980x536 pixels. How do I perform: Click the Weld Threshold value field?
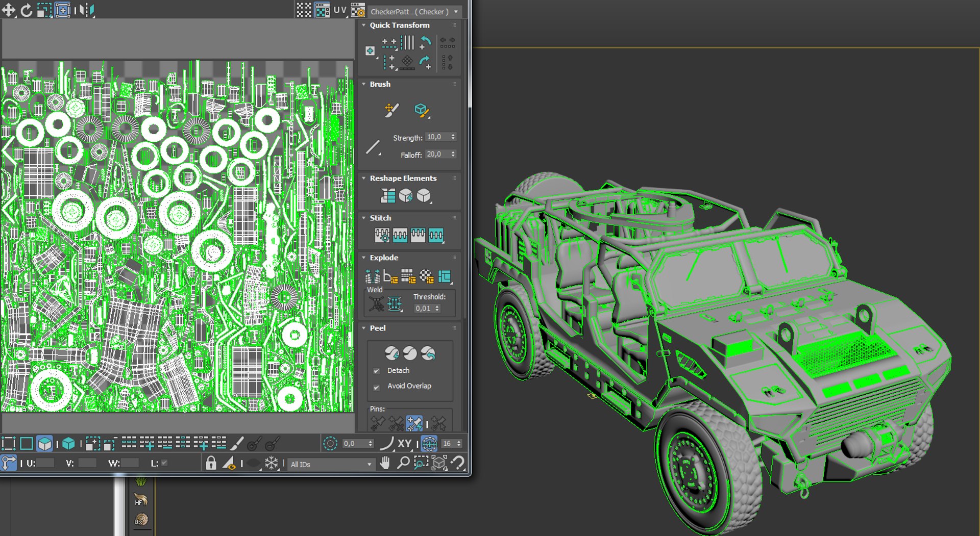coord(423,308)
